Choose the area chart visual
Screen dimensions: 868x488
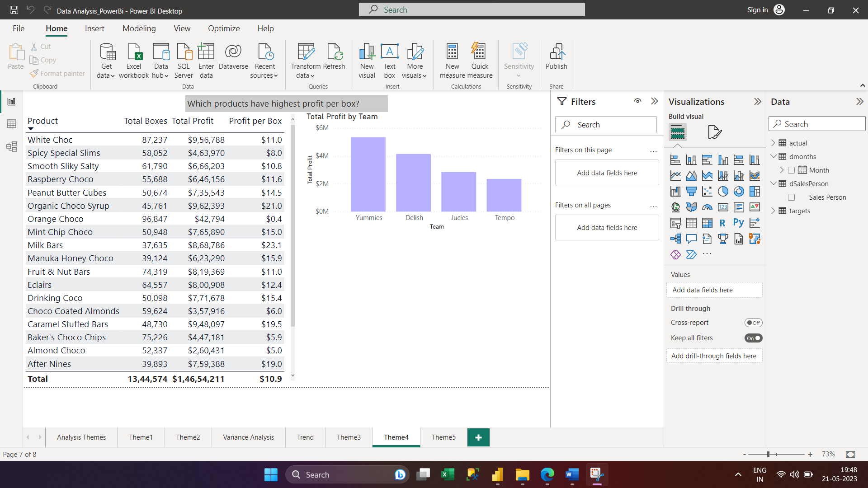coord(691,175)
